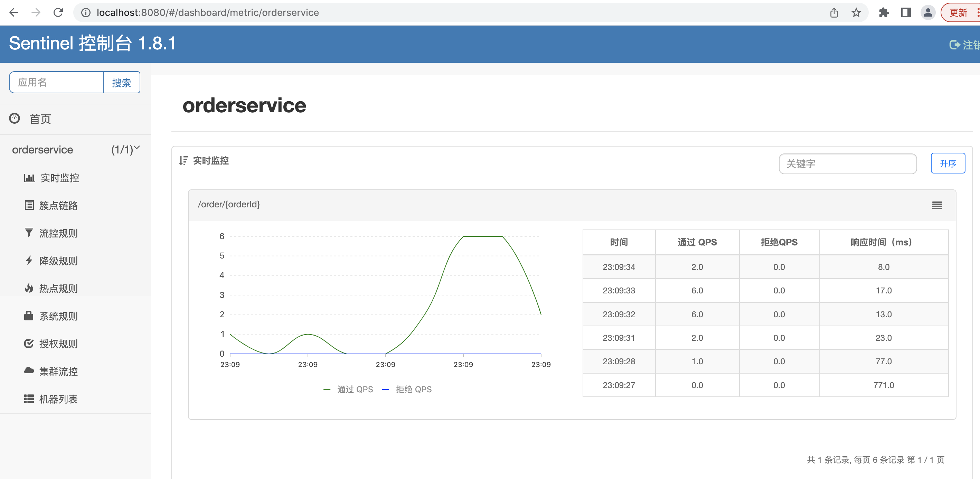Open the chart options menu on /order/{orderId} card

pos(936,205)
